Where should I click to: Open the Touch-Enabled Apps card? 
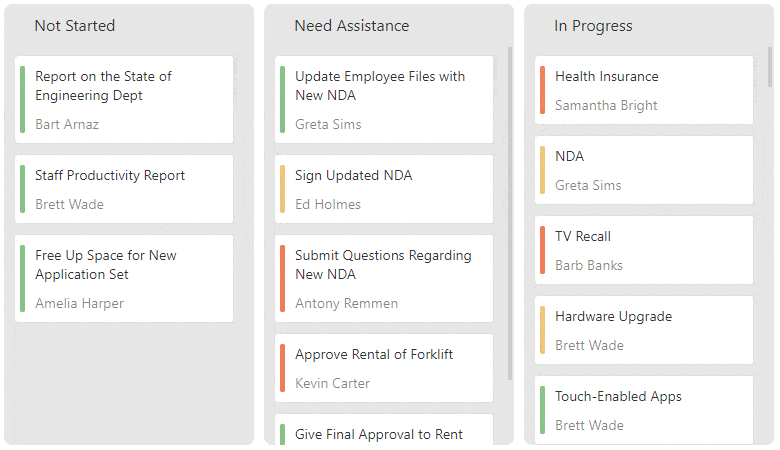[644, 410]
